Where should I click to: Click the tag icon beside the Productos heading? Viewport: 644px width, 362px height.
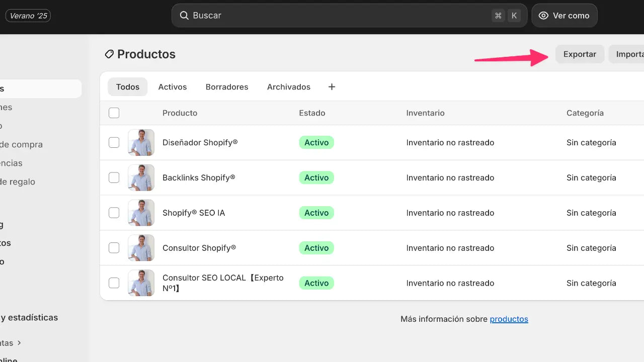pos(109,54)
